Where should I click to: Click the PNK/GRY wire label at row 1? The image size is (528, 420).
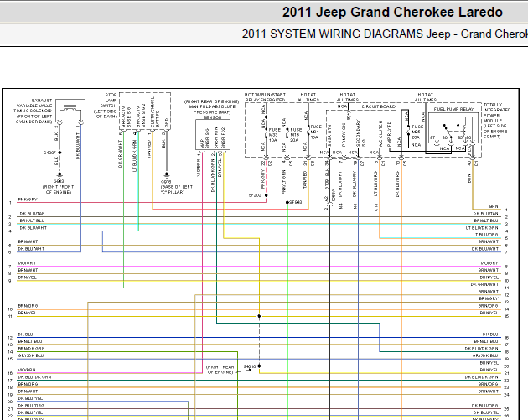pos(28,200)
